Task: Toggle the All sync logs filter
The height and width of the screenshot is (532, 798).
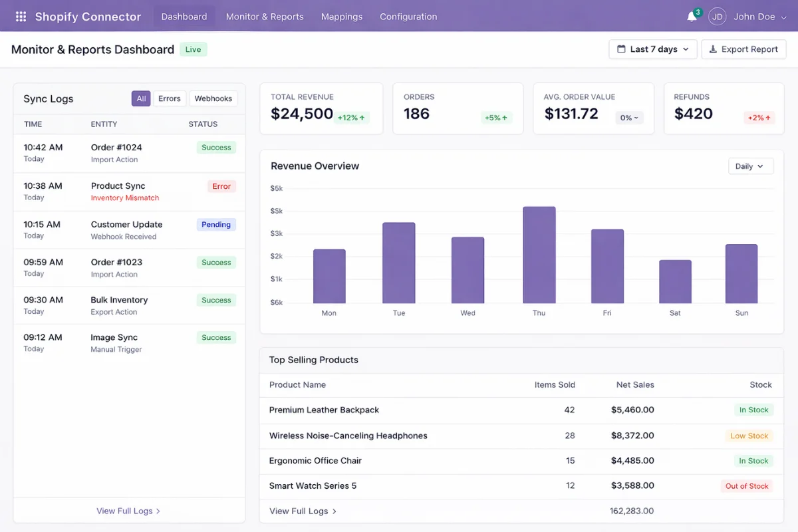Action: coord(141,98)
